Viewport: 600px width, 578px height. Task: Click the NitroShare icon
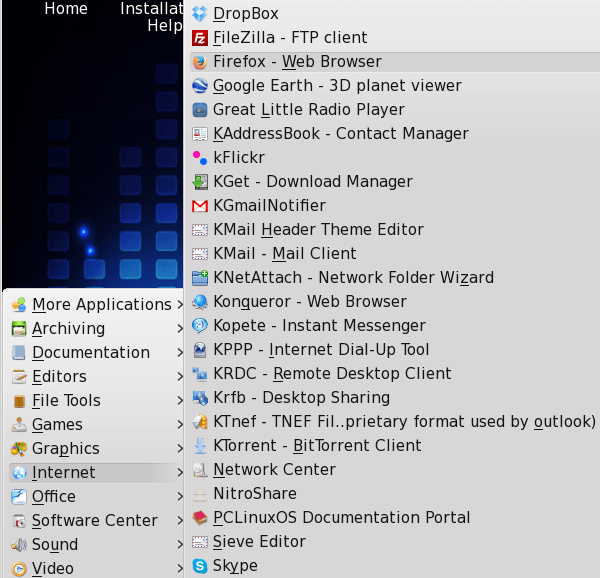click(200, 494)
